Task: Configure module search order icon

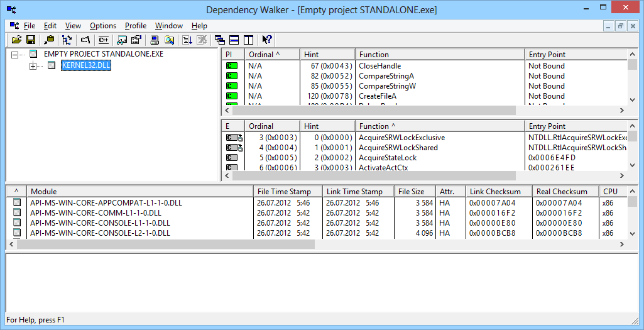Action: point(169,40)
